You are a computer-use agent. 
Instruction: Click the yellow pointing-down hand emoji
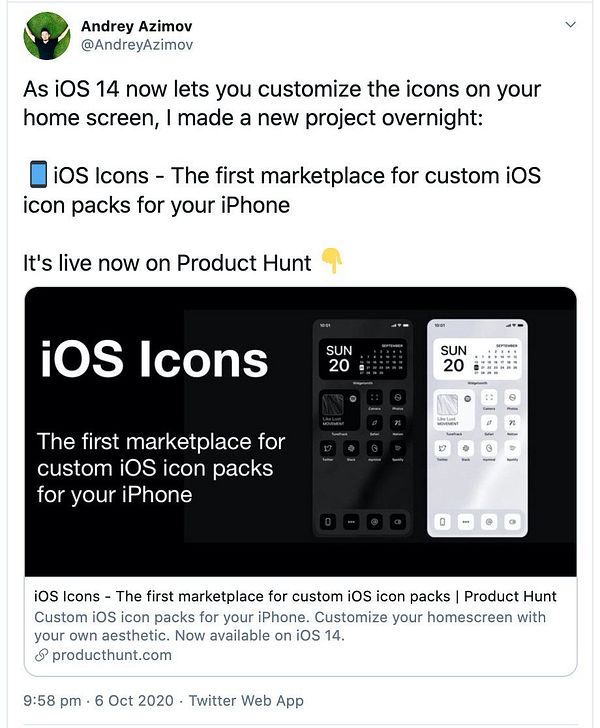point(332,260)
